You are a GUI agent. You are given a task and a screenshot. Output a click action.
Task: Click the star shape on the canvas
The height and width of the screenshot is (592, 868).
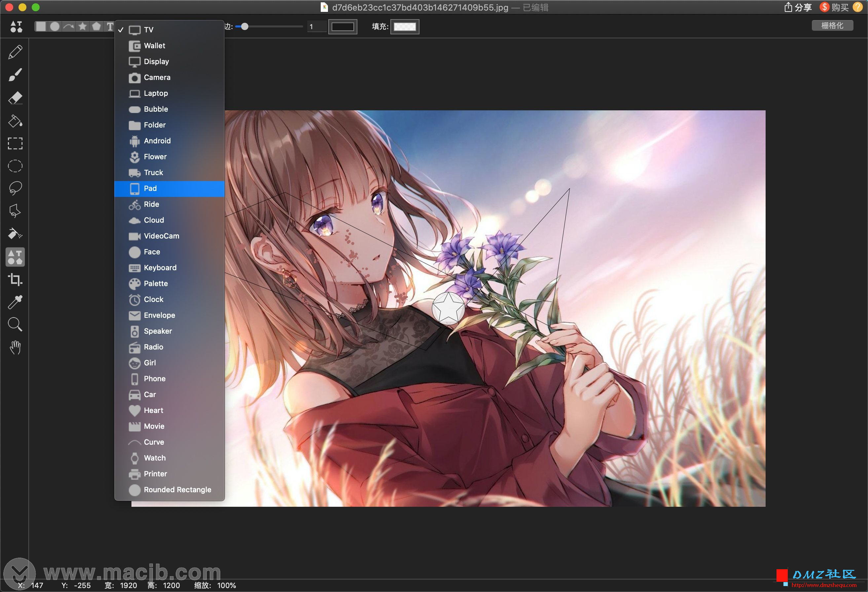coord(448,308)
